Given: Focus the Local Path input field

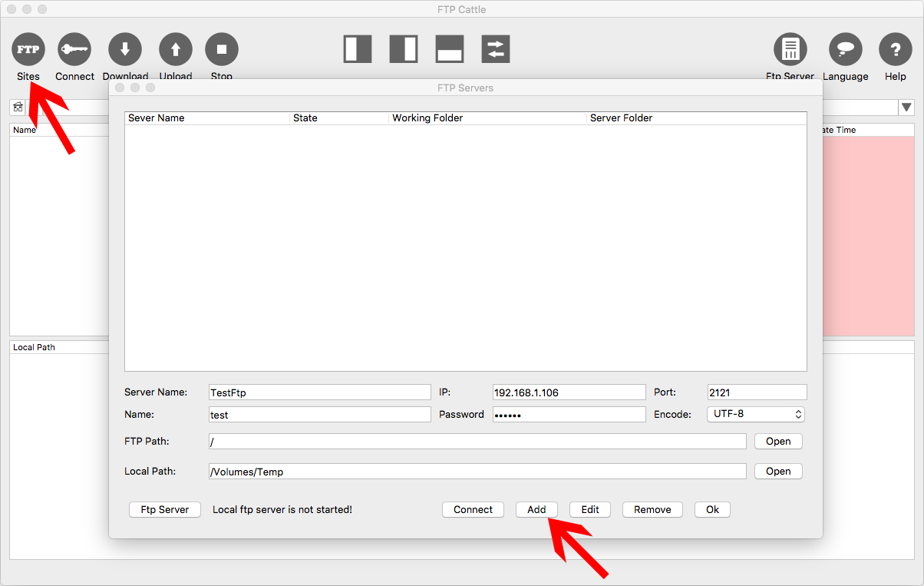Looking at the screenshot, I should [x=477, y=472].
